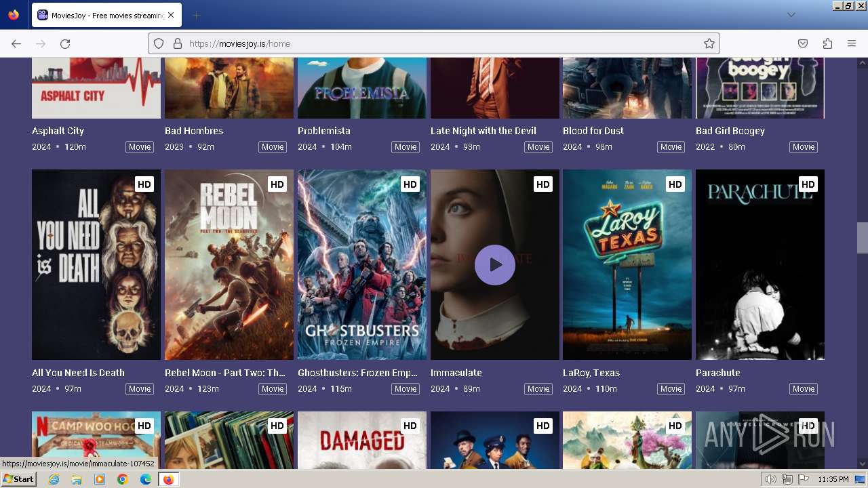Close the MoviesJoy tab
Viewport: 868px width, 488px height.
coord(170,15)
